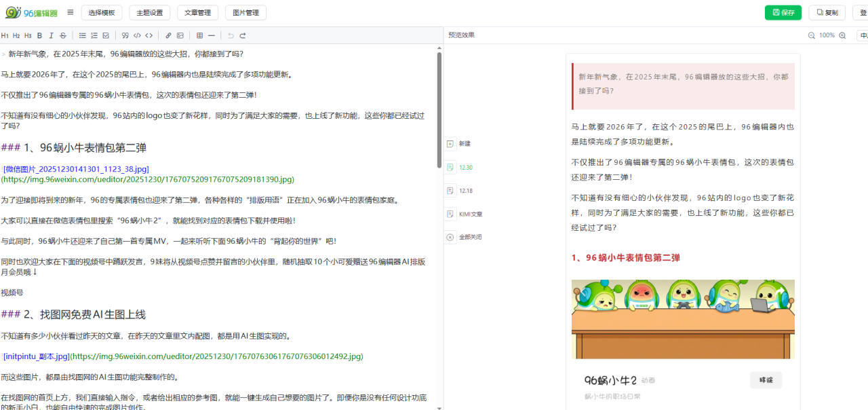Viewport: 868px width, 410px height.
Task: Zoom out the preview pane
Action: tap(811, 35)
